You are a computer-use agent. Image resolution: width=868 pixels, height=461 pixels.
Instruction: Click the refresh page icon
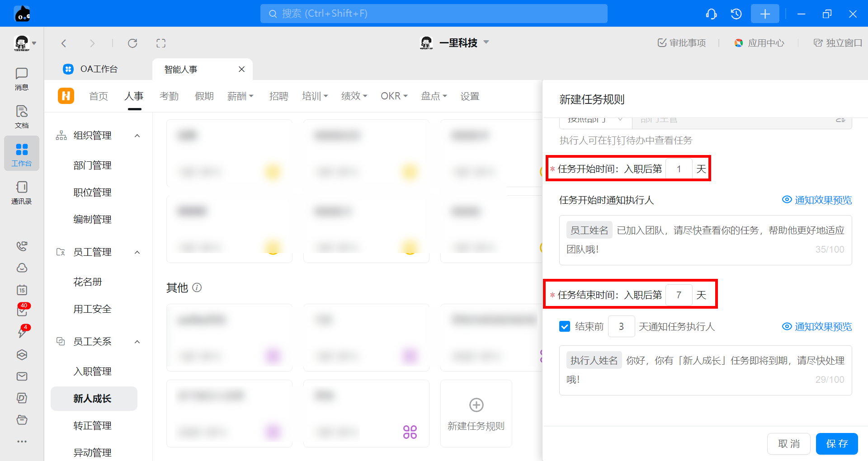(x=132, y=43)
